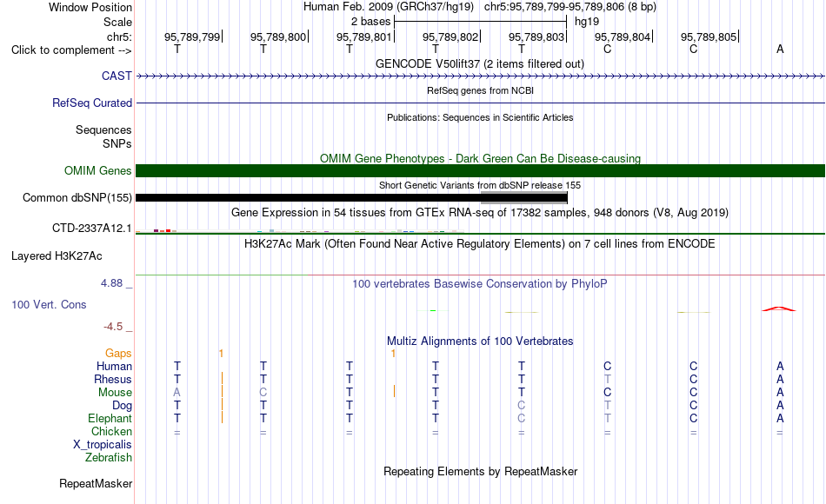Click the CAST gene track label
This screenshot has width=826, height=504.
click(x=117, y=76)
